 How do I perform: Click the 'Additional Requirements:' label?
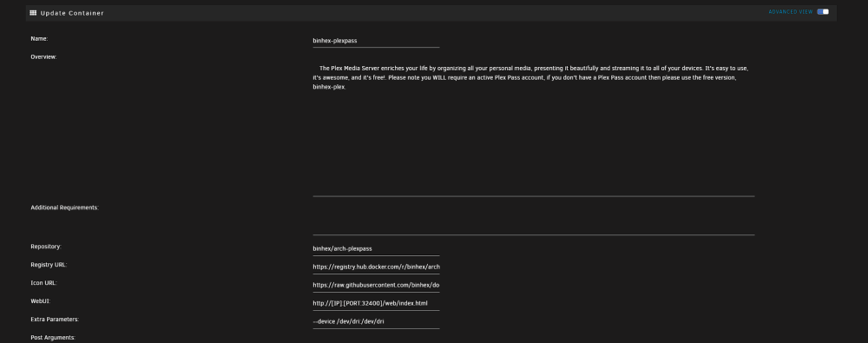pyautogui.click(x=65, y=208)
